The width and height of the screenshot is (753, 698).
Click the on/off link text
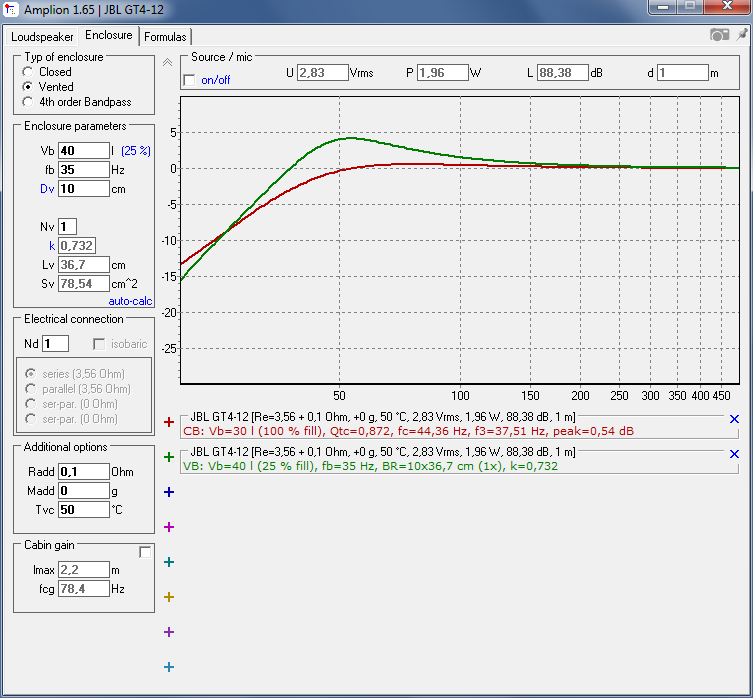pos(216,80)
